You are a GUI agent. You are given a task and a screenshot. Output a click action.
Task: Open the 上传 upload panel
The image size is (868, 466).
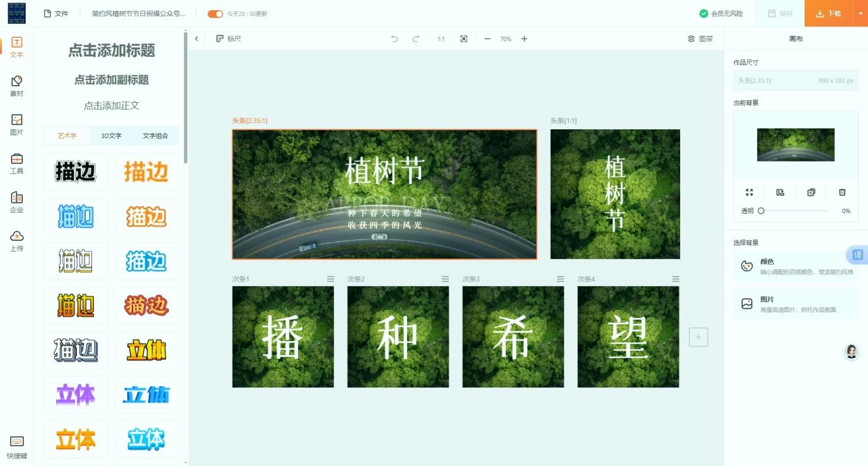[17, 240]
